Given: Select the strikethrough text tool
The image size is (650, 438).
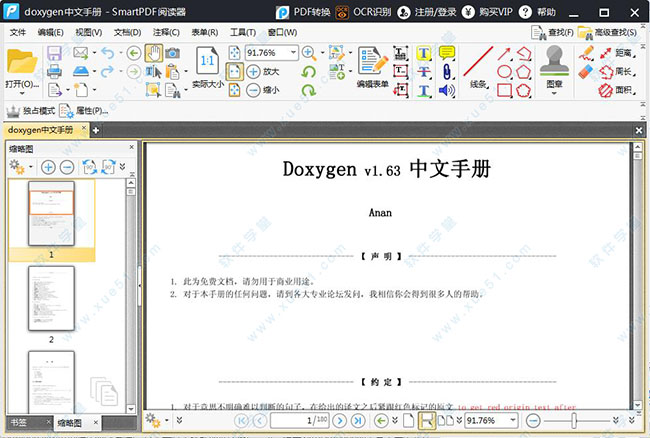Looking at the screenshot, I should [x=424, y=71].
